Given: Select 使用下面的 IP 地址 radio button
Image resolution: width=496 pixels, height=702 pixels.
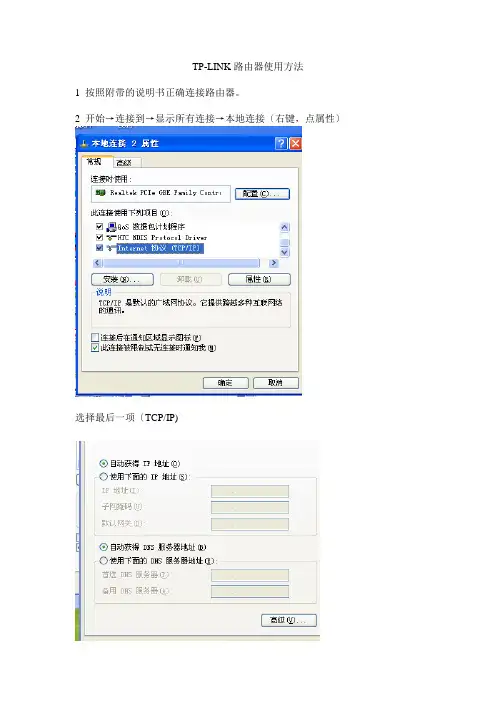Looking at the screenshot, I should tap(103, 476).
